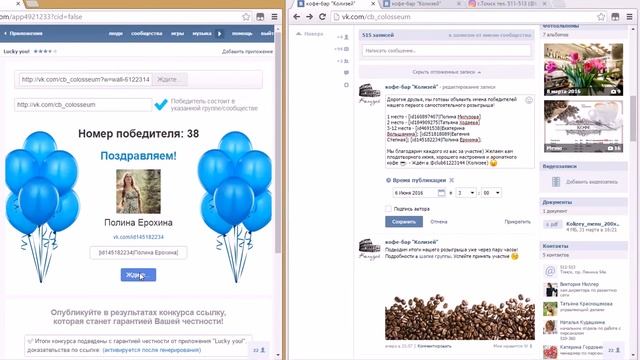Reload the vk.com/cb_colosseum page
Screen dimensions: 640x360
click(x=322, y=17)
